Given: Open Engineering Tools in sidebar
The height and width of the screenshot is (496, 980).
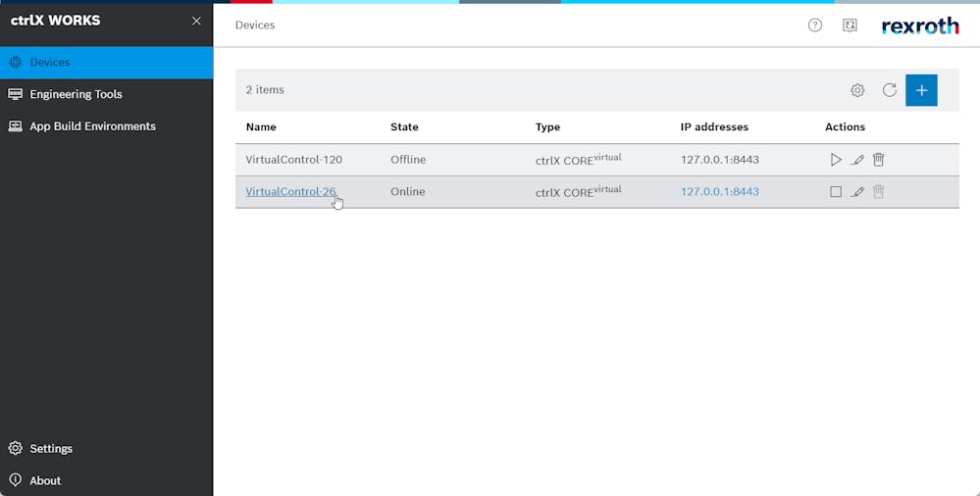Looking at the screenshot, I should (x=106, y=94).
